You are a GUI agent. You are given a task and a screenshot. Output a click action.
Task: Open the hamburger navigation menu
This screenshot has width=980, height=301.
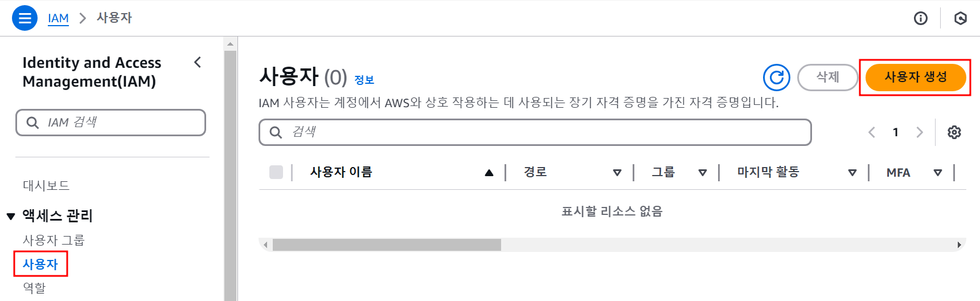point(24,18)
